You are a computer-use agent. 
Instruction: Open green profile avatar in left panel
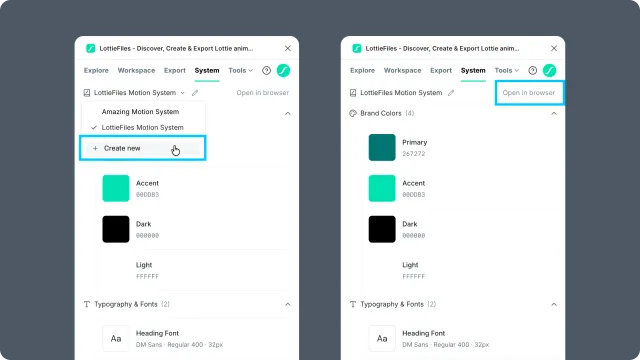[x=283, y=71]
